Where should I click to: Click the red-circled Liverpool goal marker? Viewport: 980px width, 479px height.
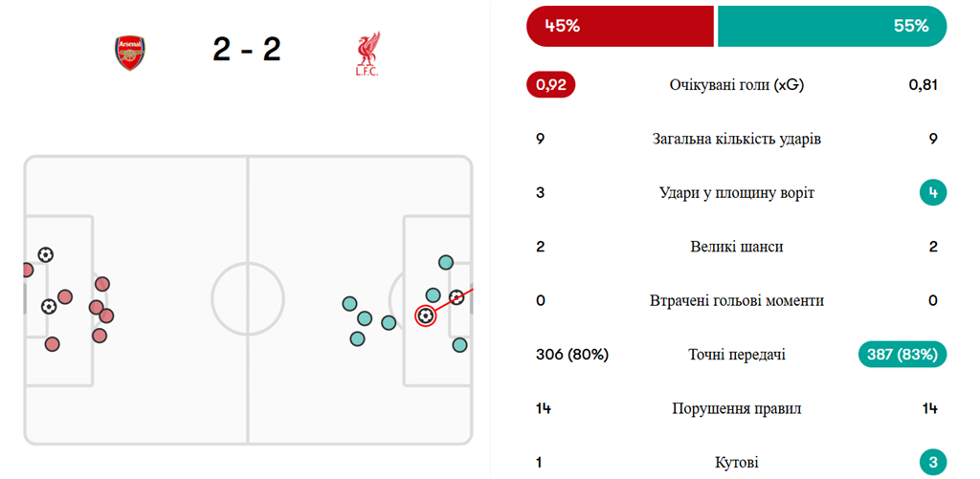click(426, 315)
